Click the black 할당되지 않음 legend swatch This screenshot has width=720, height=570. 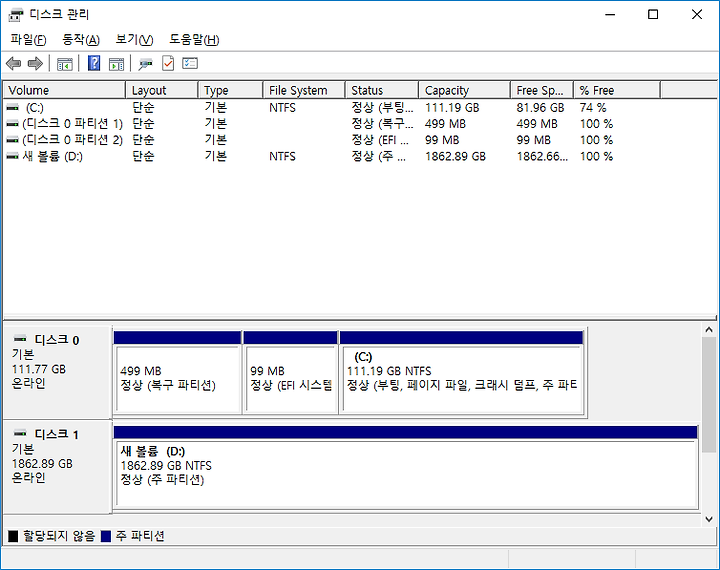[13, 536]
